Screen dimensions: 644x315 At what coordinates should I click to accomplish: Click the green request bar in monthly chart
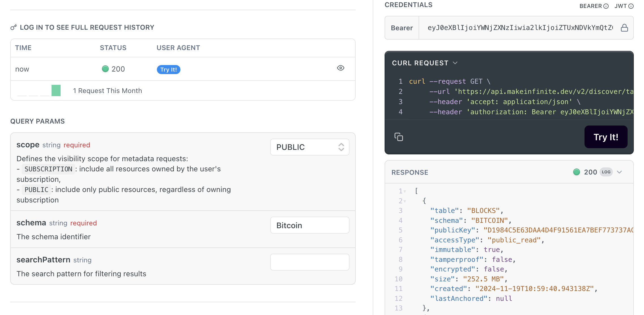56,90
